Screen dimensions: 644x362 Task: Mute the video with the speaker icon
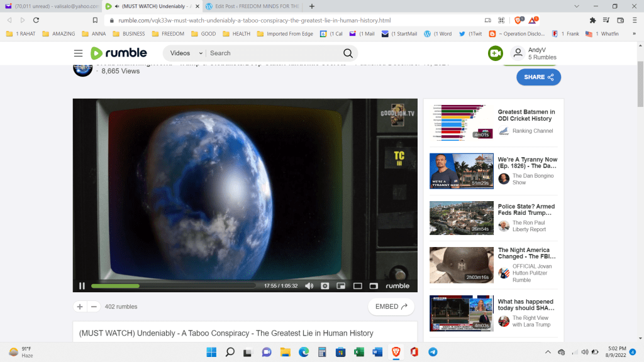click(309, 286)
